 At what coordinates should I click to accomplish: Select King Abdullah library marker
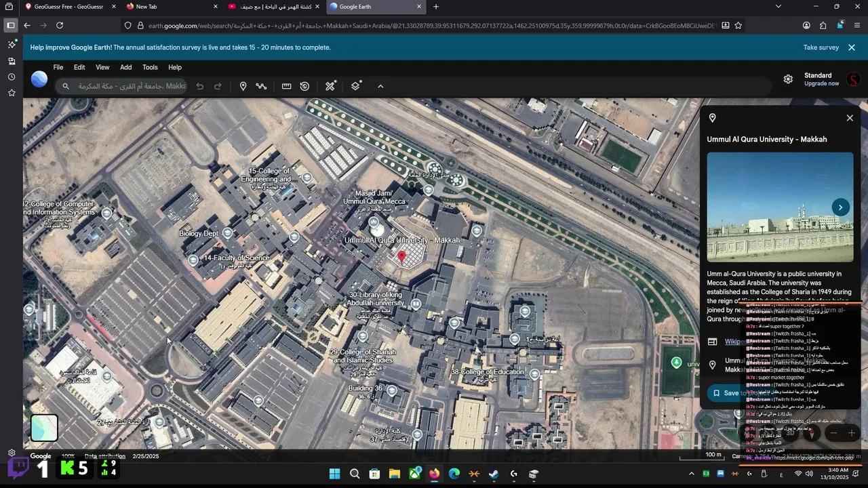coord(416,304)
